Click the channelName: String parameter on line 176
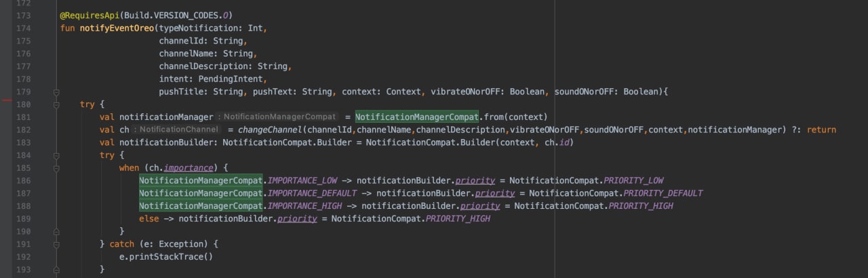Image resolution: width=868 pixels, height=278 pixels. 206,54
